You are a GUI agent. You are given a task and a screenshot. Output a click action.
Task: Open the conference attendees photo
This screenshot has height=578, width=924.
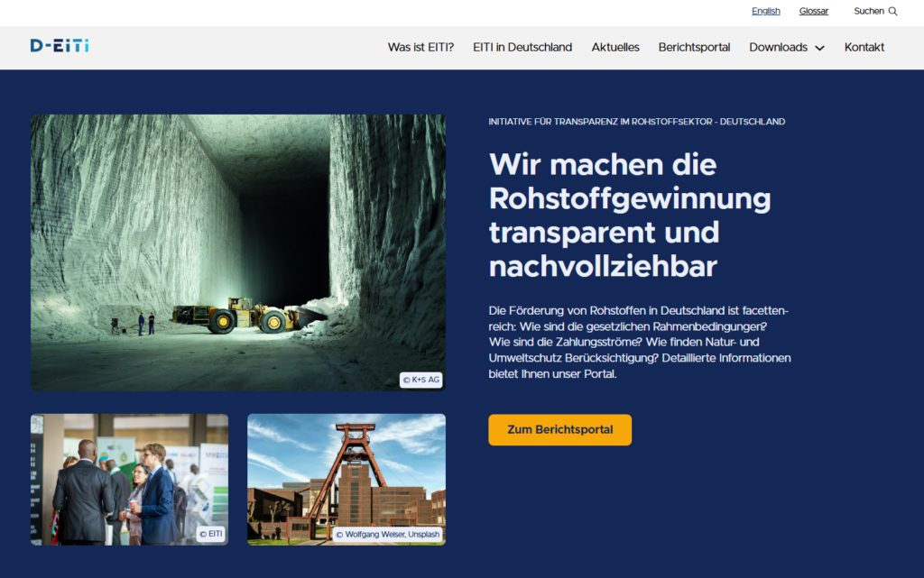coord(129,479)
